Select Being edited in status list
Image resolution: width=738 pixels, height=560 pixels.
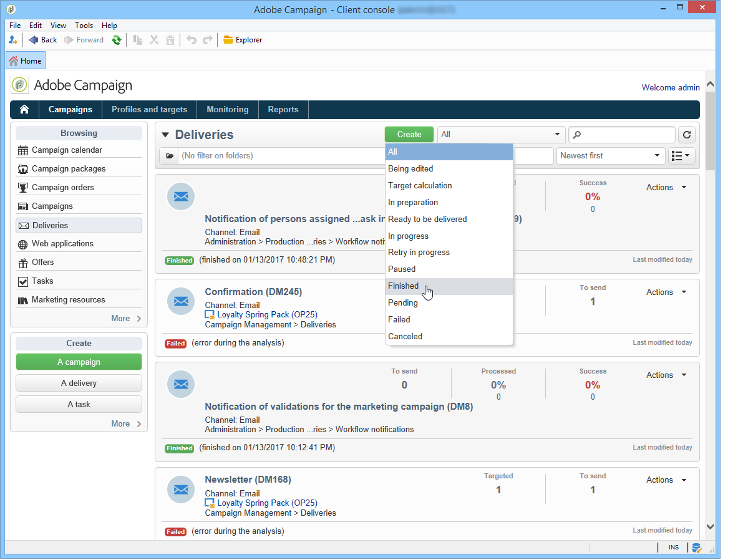[449, 169]
